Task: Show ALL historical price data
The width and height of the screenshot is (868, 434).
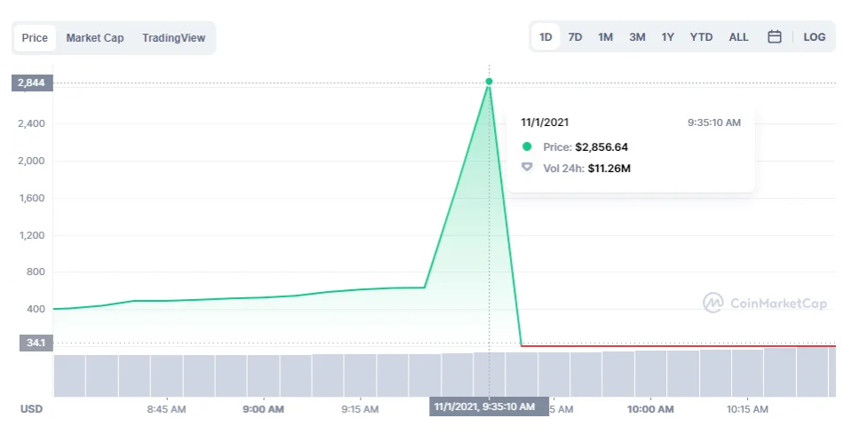Action: point(738,37)
